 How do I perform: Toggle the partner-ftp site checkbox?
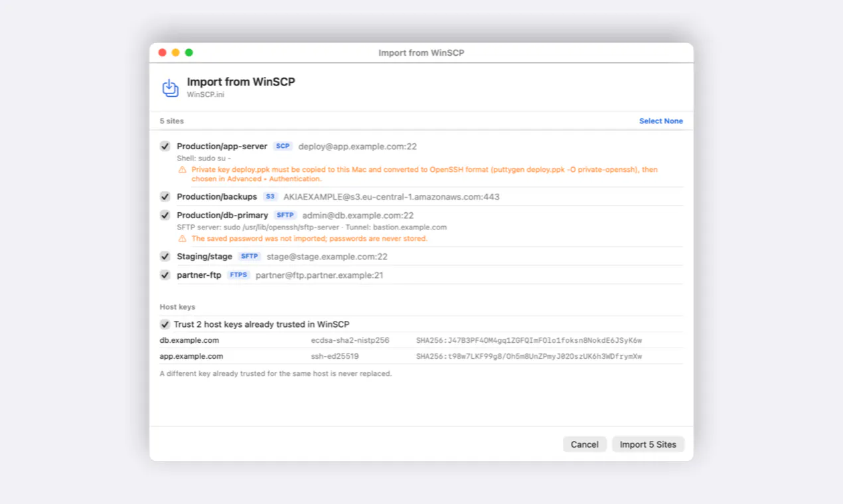(165, 275)
